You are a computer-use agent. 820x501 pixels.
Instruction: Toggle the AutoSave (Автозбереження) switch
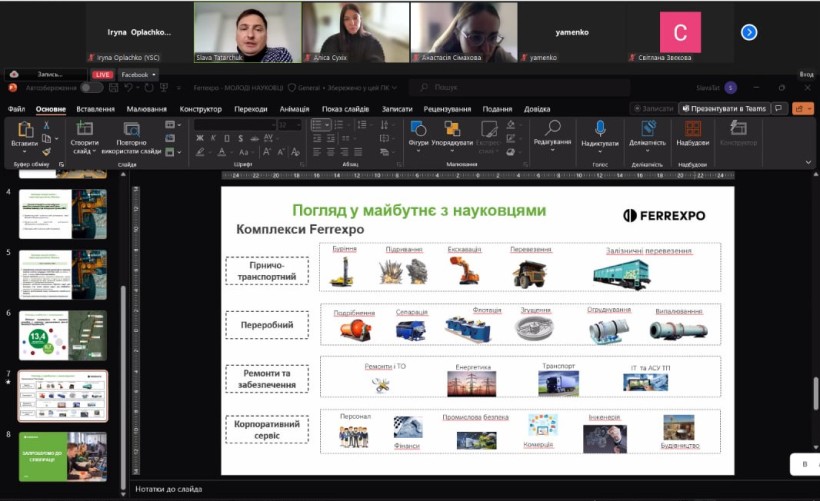[x=91, y=88]
